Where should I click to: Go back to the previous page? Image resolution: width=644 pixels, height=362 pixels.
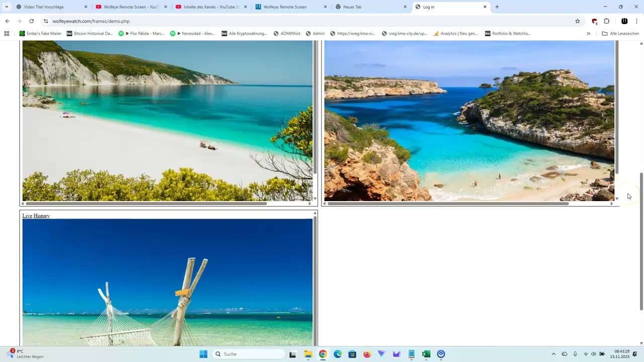(x=7, y=21)
